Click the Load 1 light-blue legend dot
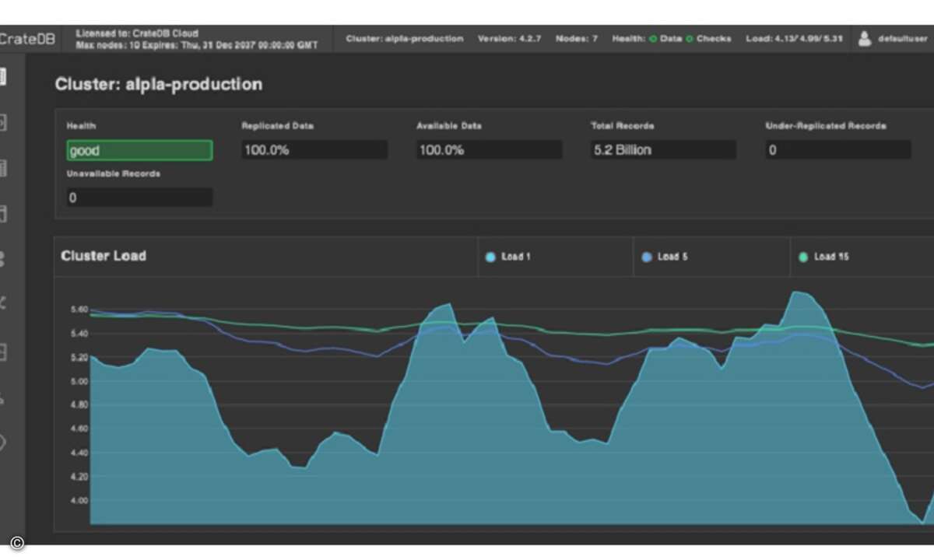This screenshot has width=934, height=560. click(490, 257)
